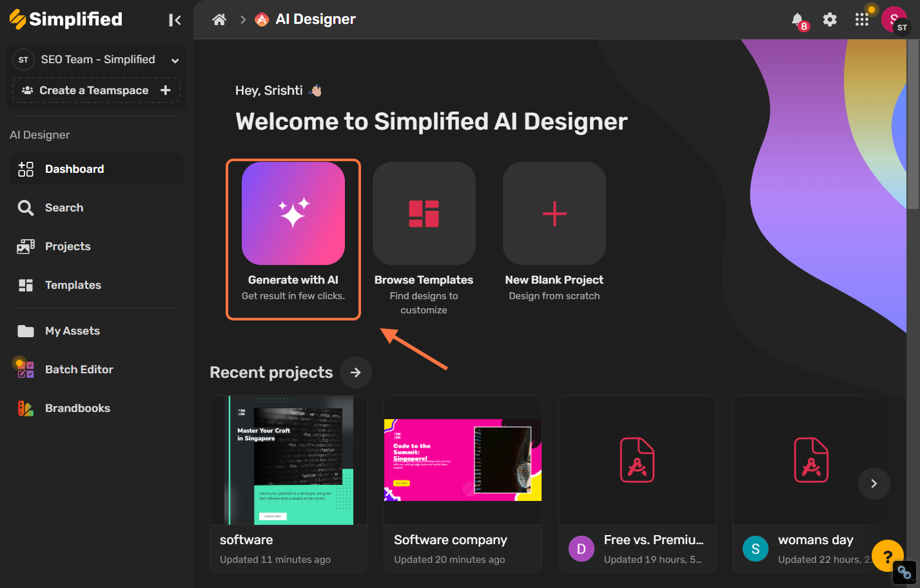Click the link icon at bottom corner
This screenshot has width=920, height=588.
905,572
